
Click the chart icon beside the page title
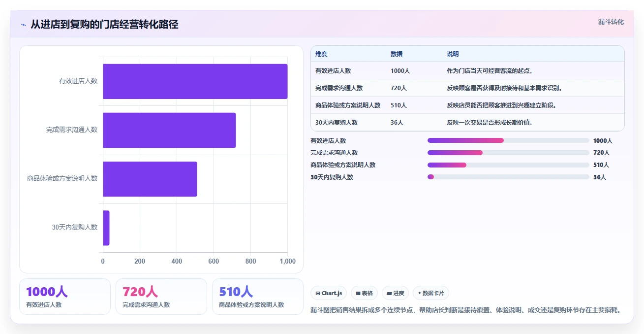23,25
